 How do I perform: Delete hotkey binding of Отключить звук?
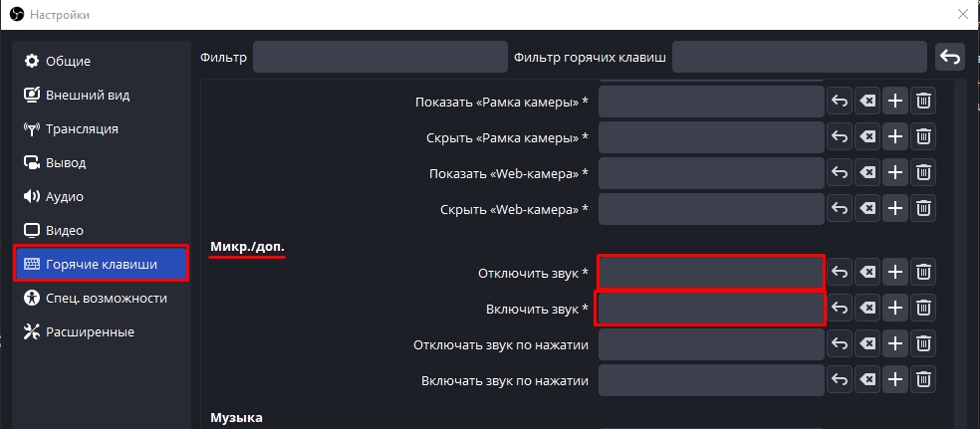[x=923, y=272]
